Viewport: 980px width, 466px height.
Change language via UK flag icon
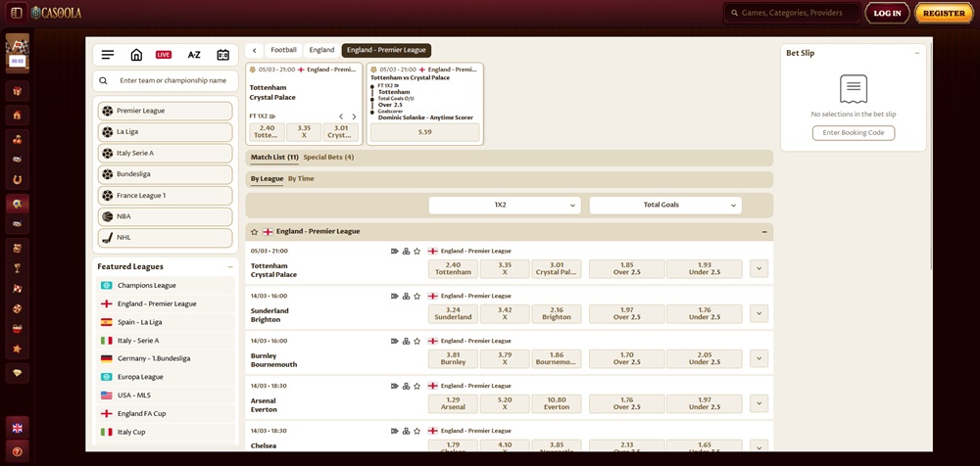18,428
